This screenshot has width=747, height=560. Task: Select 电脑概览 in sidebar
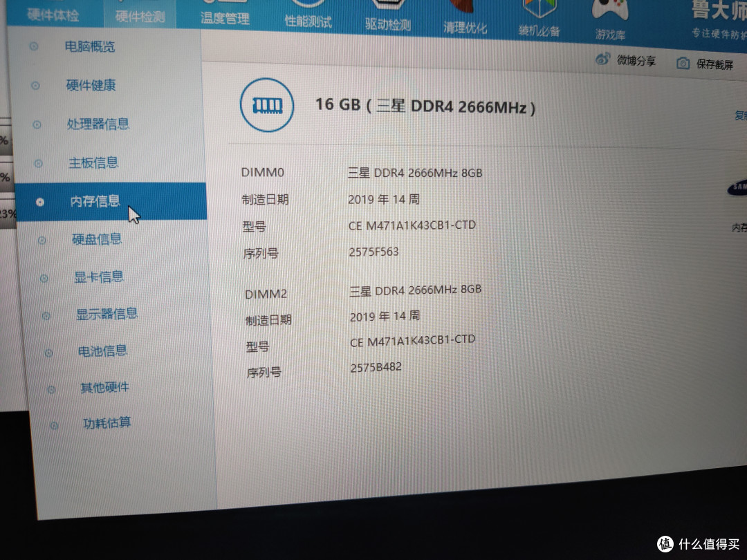[x=90, y=46]
